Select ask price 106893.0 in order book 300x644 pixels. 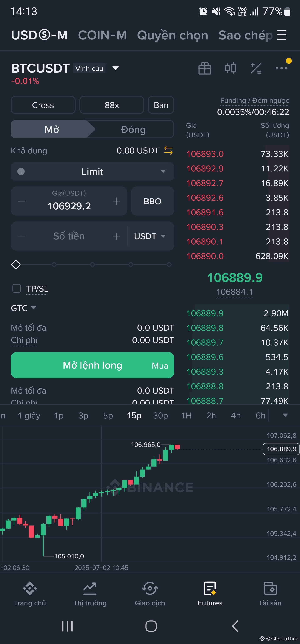[205, 154]
